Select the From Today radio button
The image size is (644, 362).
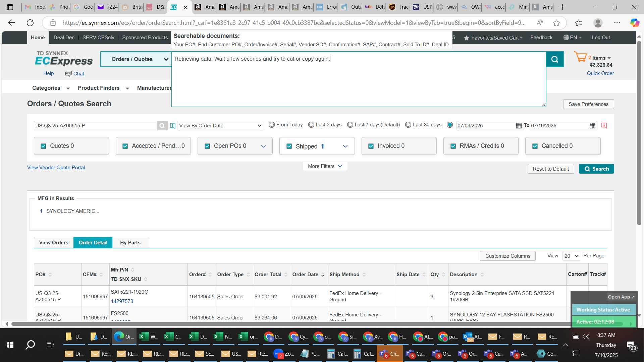pos(272,125)
